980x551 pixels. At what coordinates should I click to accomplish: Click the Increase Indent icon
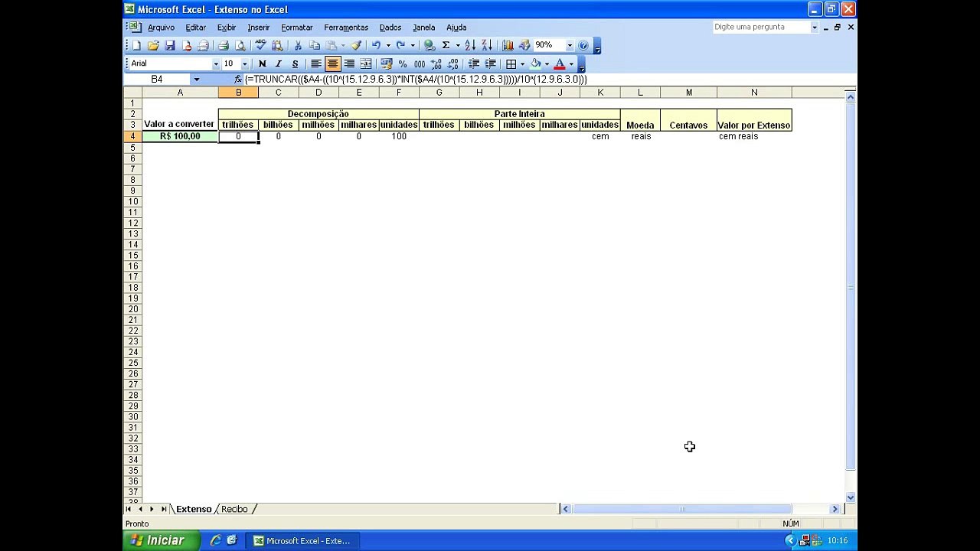(490, 64)
